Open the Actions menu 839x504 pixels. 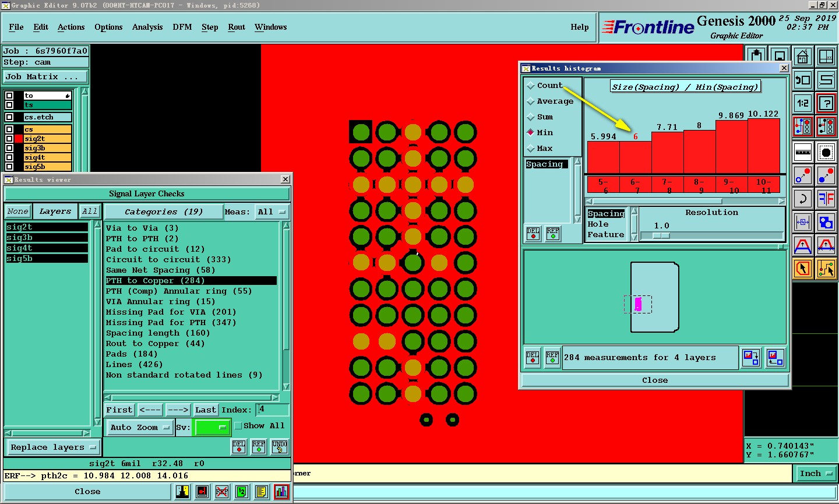pos(71,27)
